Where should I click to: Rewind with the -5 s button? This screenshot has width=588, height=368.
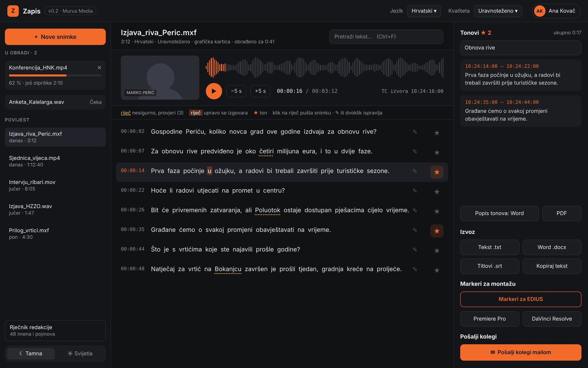click(236, 91)
